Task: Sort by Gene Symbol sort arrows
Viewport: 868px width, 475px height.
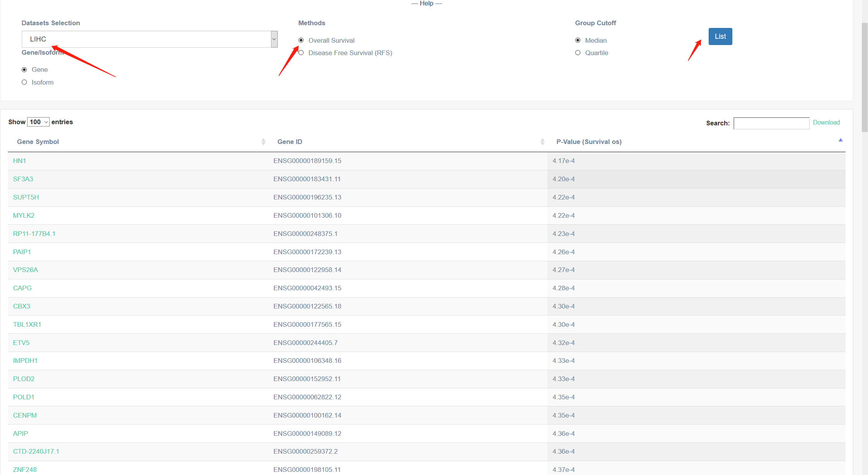Action: [263, 142]
